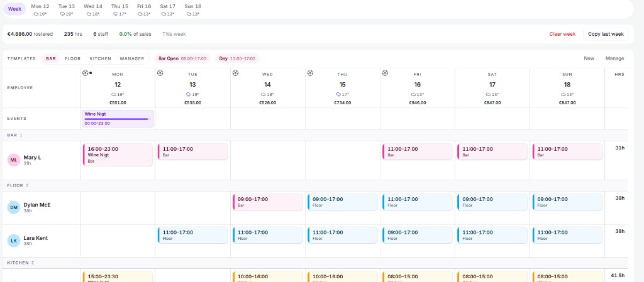Click the 6 staff summary
This screenshot has width=644, height=282.
pyautogui.click(x=101, y=34)
